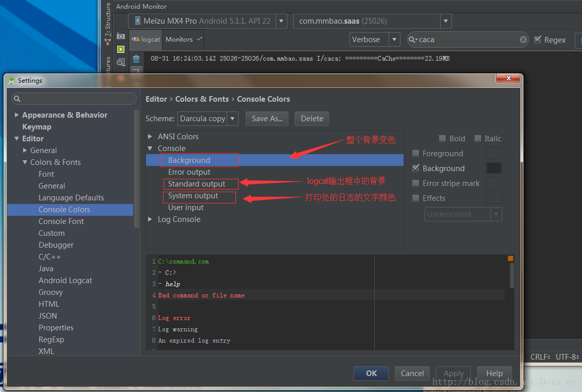Open the Error stripe mark color swatch
The image size is (582, 392).
pos(494,183)
